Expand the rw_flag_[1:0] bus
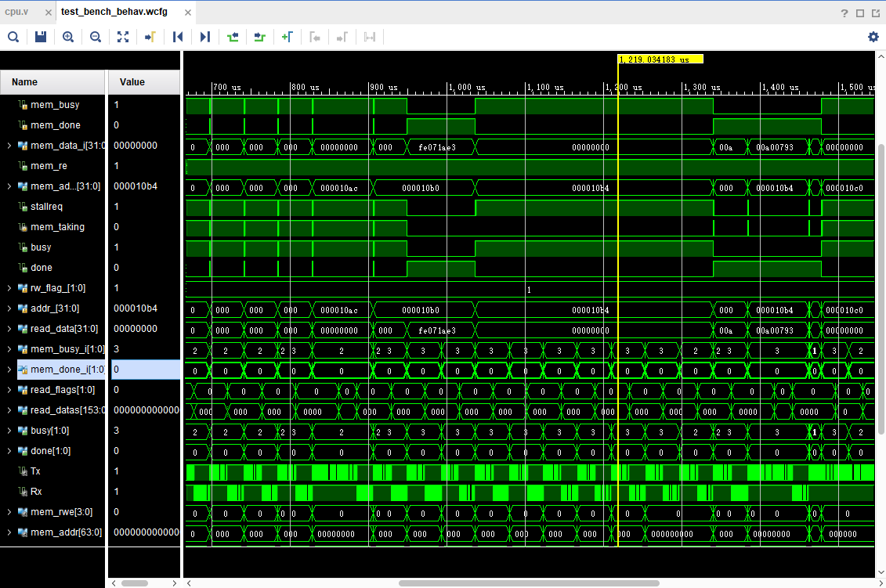The image size is (886, 588). click(9, 288)
